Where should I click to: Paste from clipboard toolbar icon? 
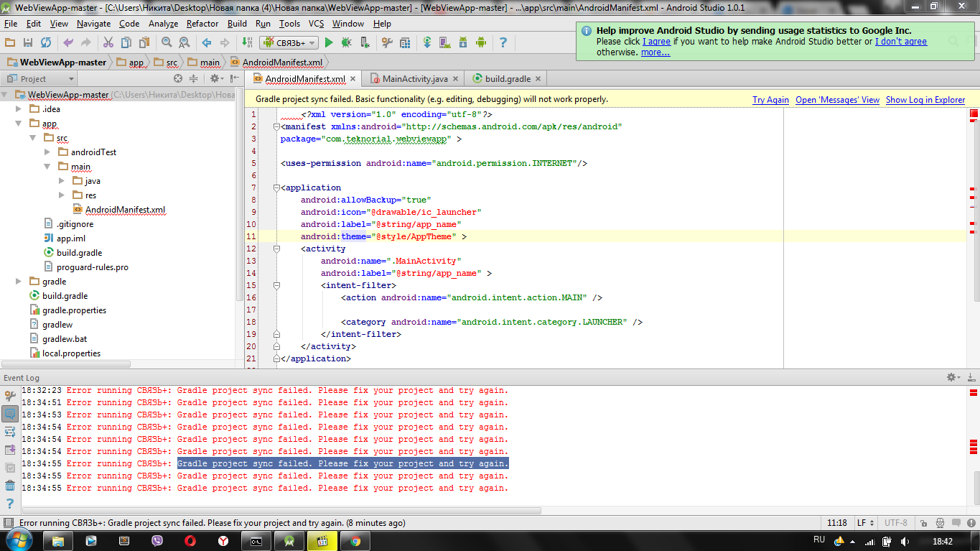(144, 43)
